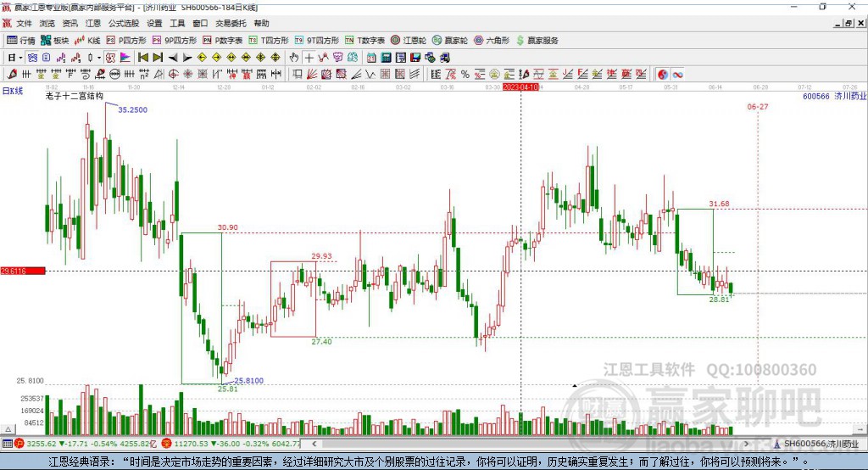Jump to last bar green arrow icon

point(158,58)
